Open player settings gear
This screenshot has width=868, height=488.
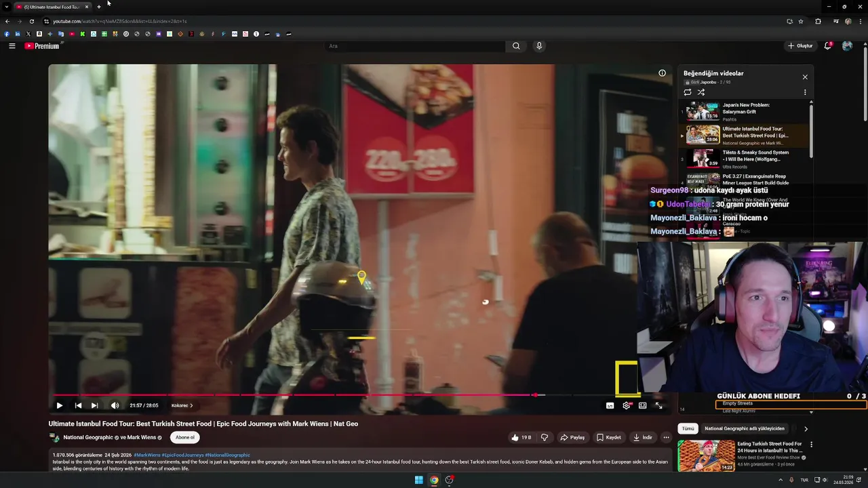tap(627, 405)
